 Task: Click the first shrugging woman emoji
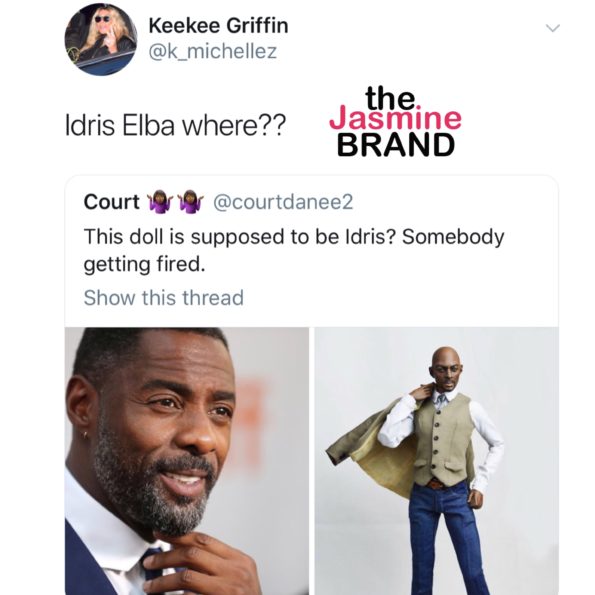pos(160,201)
